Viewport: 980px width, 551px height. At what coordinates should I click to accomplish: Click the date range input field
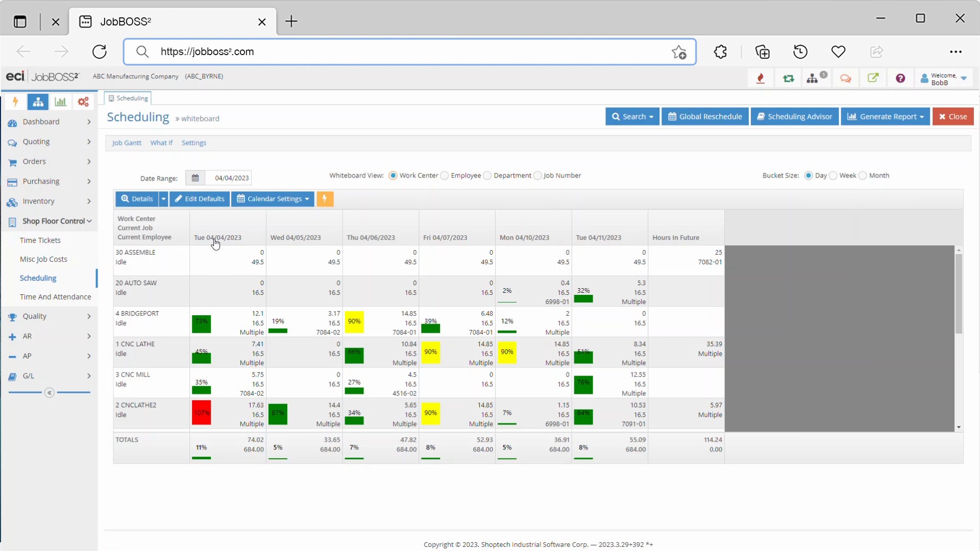pos(231,178)
